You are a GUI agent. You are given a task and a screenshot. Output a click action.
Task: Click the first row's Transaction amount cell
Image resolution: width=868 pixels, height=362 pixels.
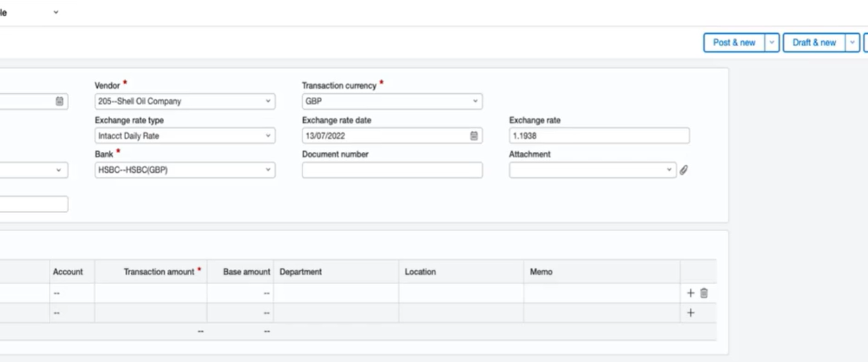click(151, 293)
